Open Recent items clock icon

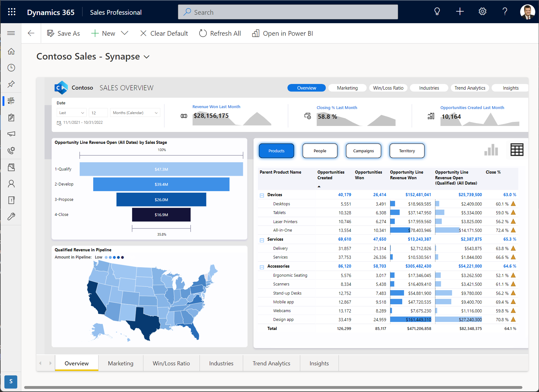[11, 68]
